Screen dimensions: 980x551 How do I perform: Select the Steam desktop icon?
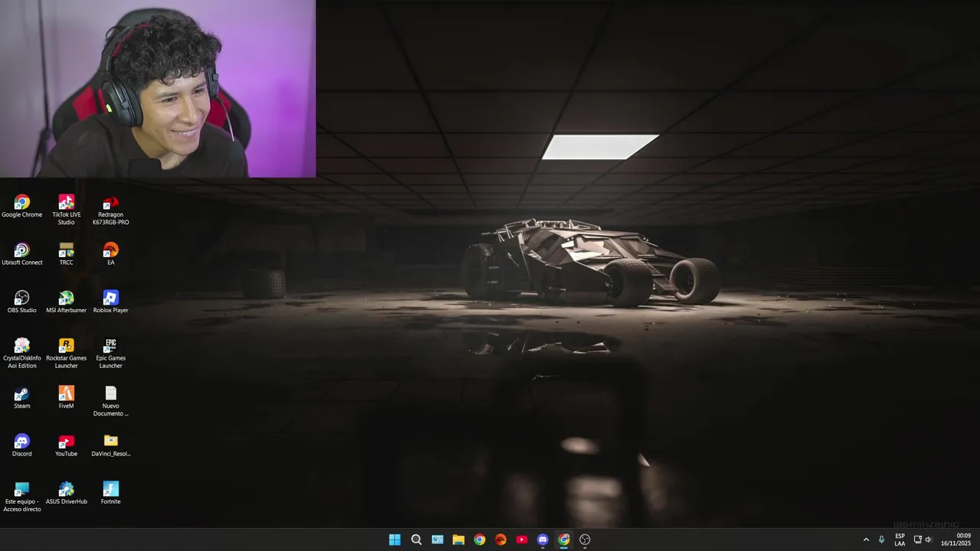click(21, 398)
